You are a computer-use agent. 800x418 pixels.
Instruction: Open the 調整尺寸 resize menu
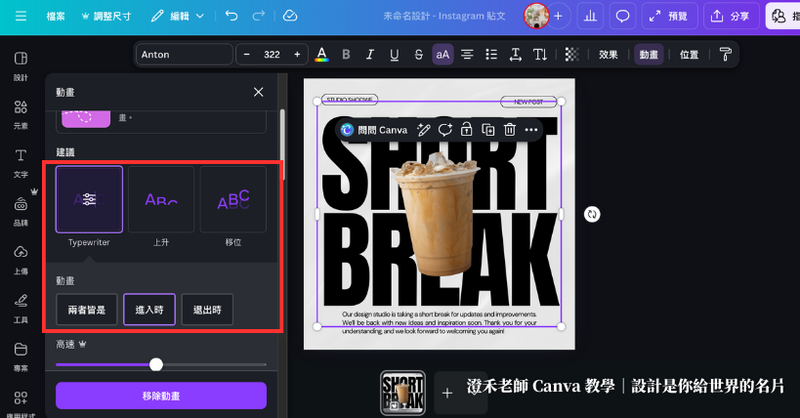click(106, 16)
